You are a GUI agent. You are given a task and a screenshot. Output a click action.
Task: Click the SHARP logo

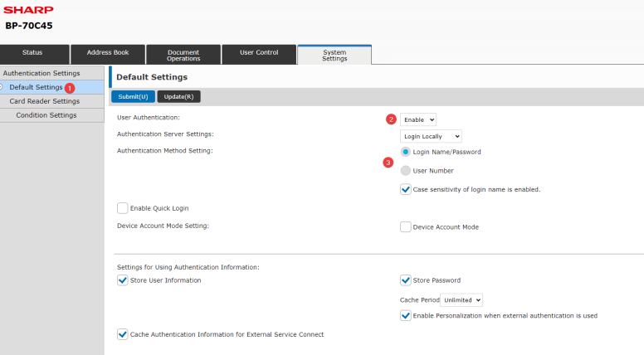(29, 10)
